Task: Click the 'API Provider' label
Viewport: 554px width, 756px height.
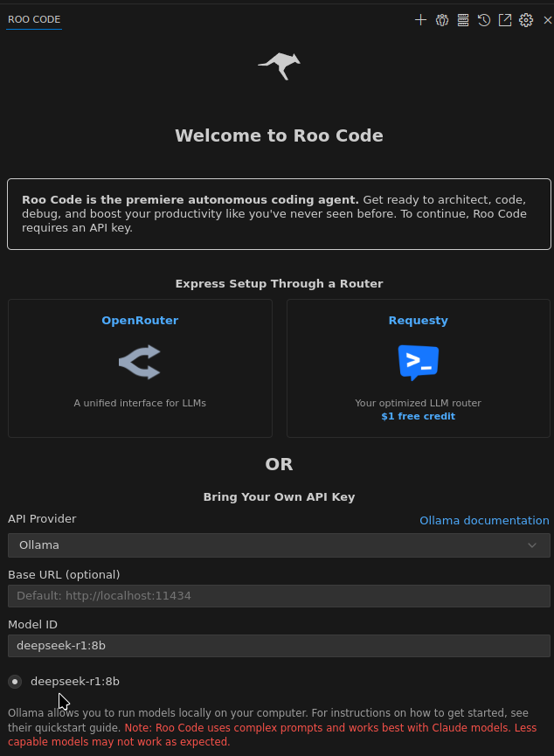Action: [x=42, y=519]
